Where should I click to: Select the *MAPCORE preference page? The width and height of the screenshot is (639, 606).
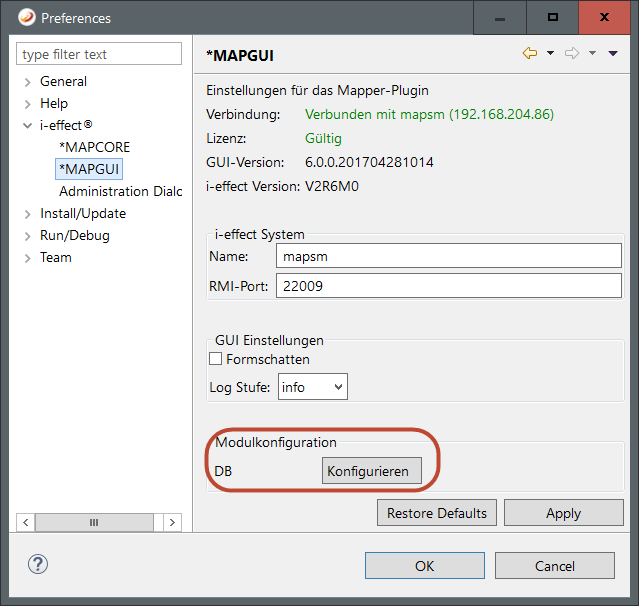94,147
